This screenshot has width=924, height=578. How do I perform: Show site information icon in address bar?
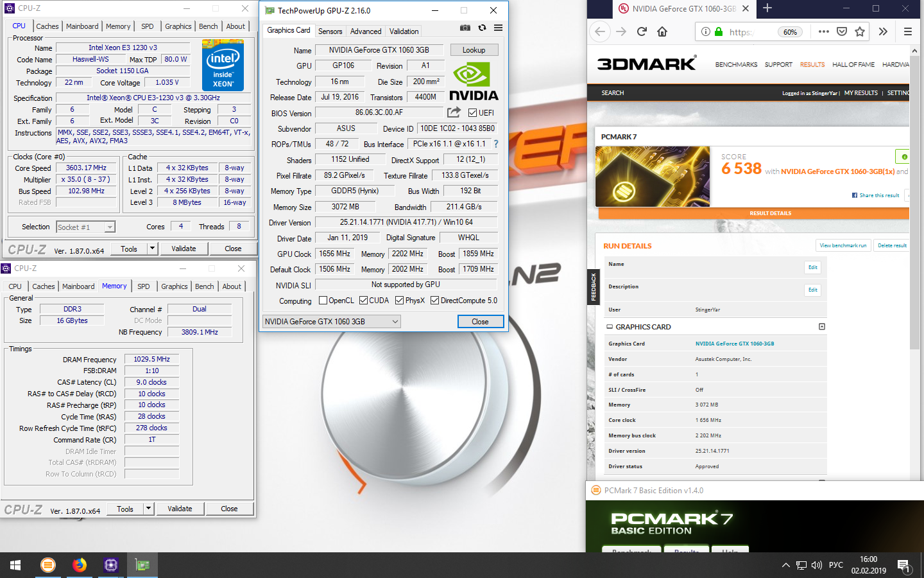[x=705, y=31]
